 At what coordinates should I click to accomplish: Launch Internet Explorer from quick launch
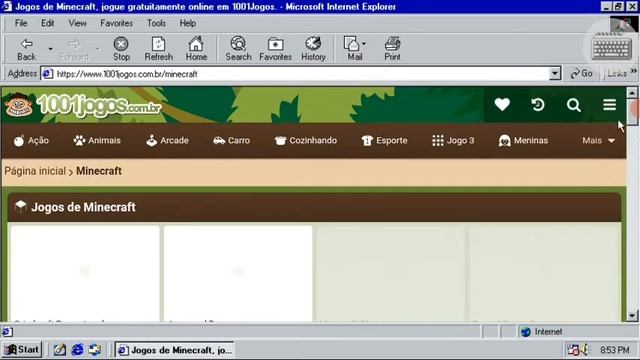tap(77, 349)
